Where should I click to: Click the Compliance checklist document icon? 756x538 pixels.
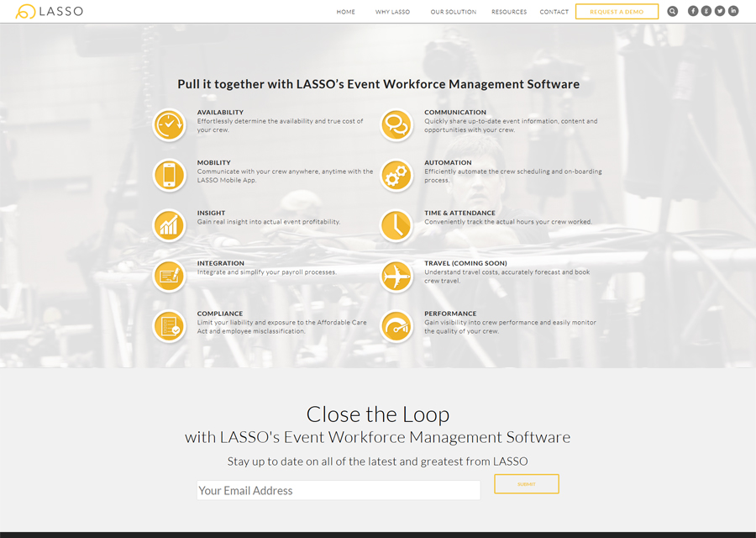coord(169,326)
